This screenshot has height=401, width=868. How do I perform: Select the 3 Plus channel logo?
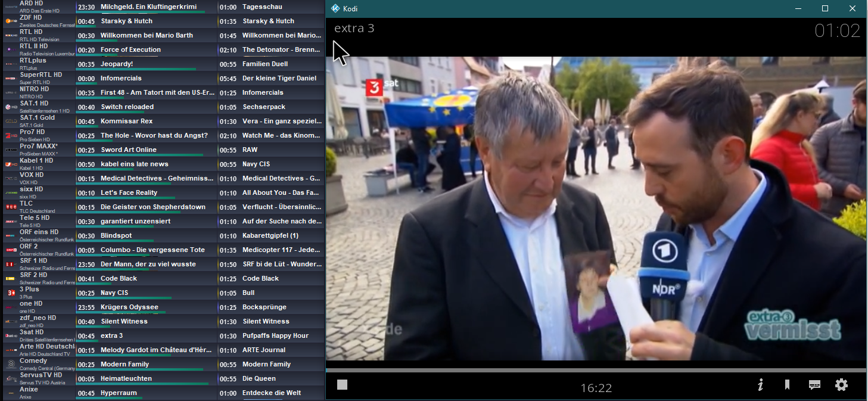pos(11,293)
